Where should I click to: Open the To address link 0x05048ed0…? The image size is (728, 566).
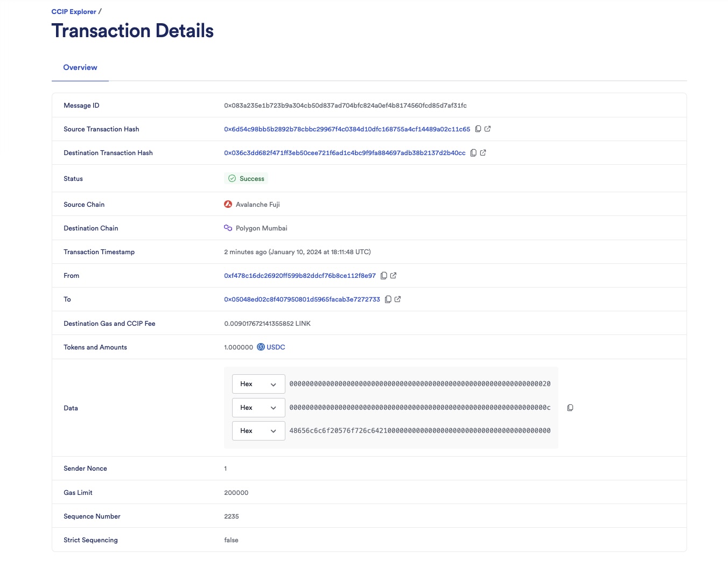point(302,299)
